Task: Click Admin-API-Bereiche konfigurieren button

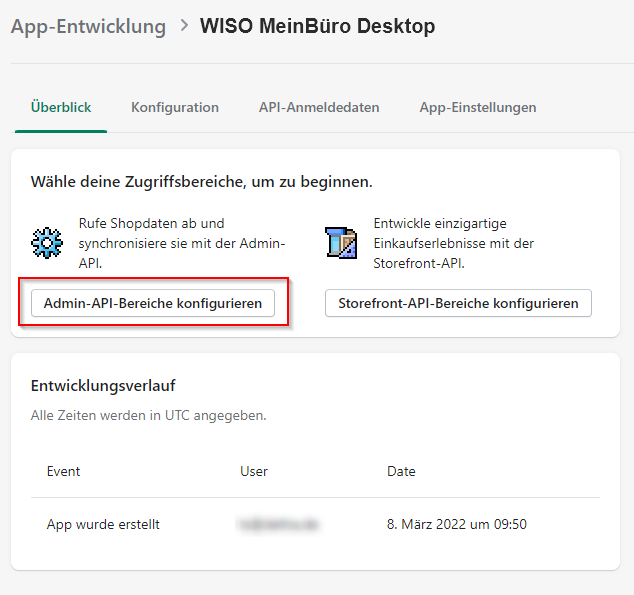Action: 153,303
